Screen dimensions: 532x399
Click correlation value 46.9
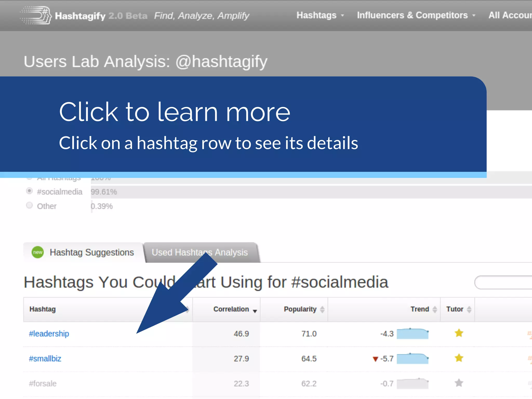[241, 334]
